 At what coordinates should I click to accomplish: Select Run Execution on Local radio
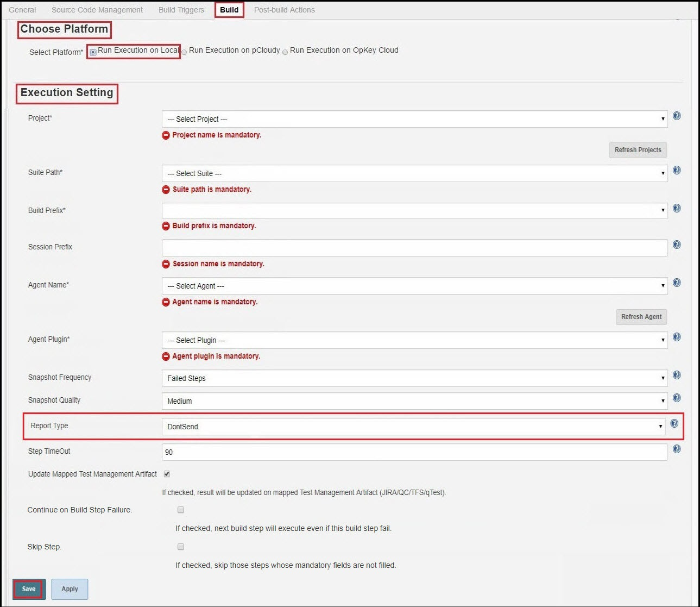[x=93, y=52]
